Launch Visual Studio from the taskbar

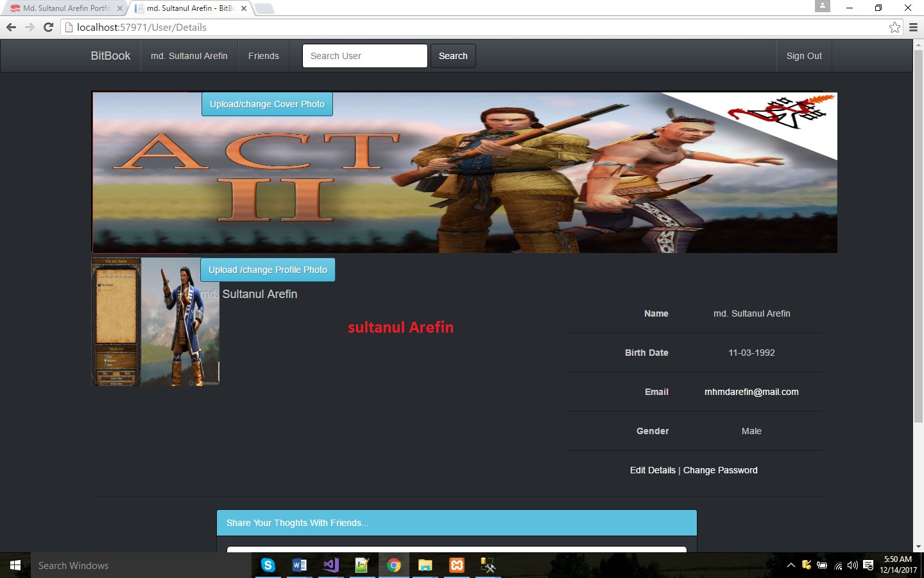[330, 565]
